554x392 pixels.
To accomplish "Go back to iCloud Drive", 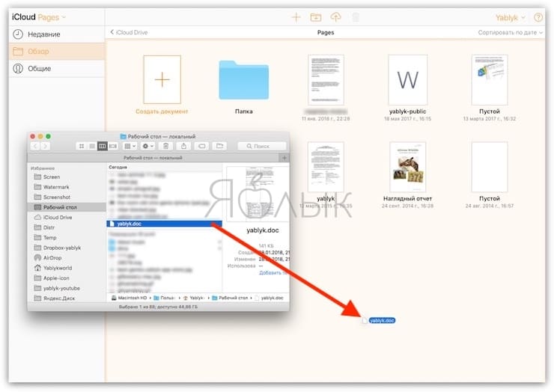I will coord(129,32).
